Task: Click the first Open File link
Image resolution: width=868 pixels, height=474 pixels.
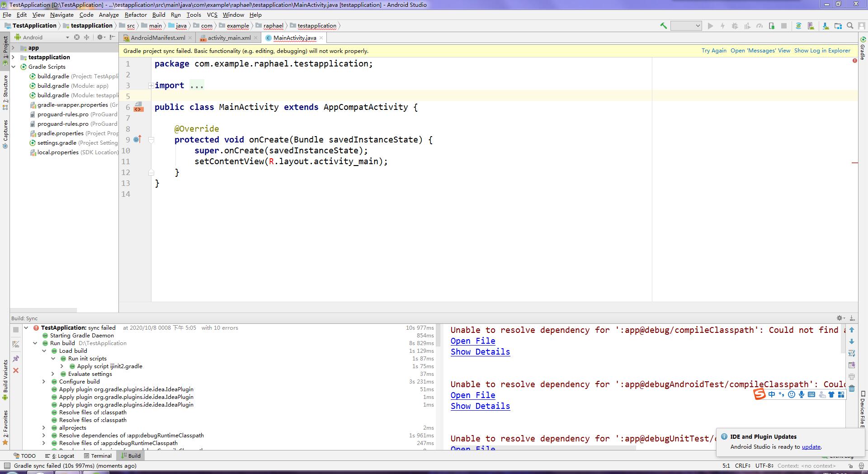Action: [x=473, y=341]
